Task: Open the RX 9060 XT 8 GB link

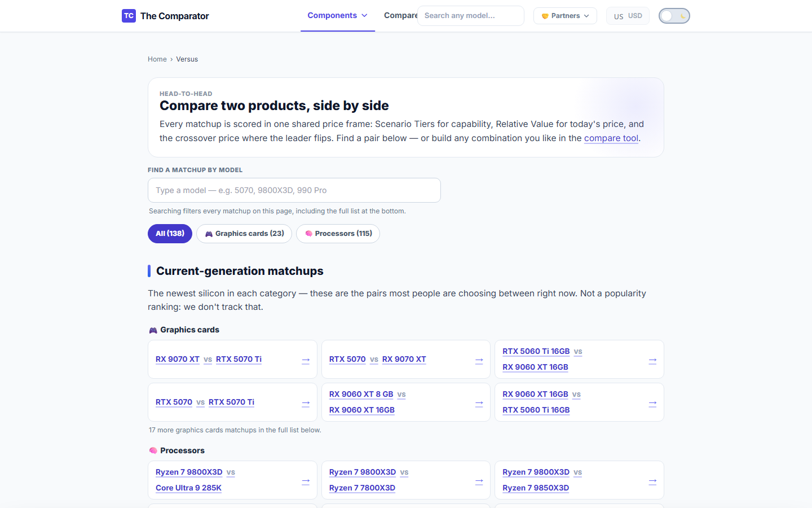Action: click(x=361, y=395)
